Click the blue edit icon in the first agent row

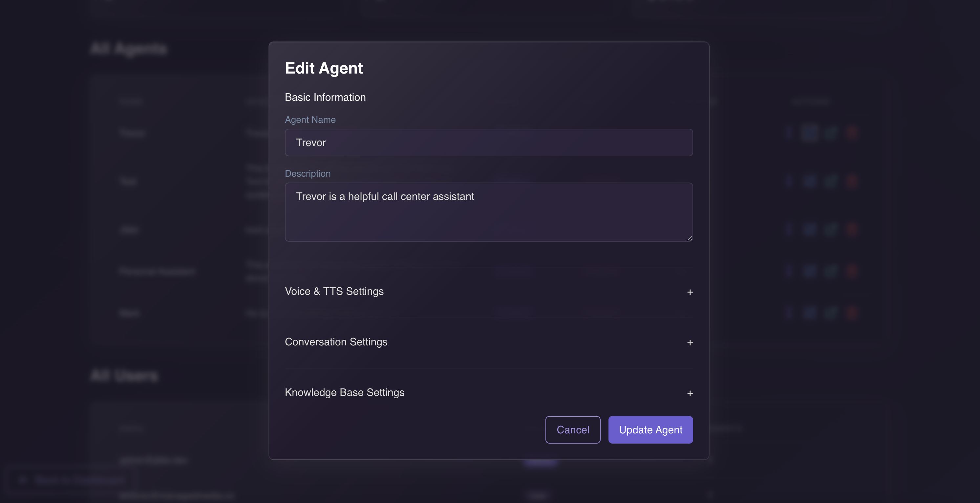point(810,133)
